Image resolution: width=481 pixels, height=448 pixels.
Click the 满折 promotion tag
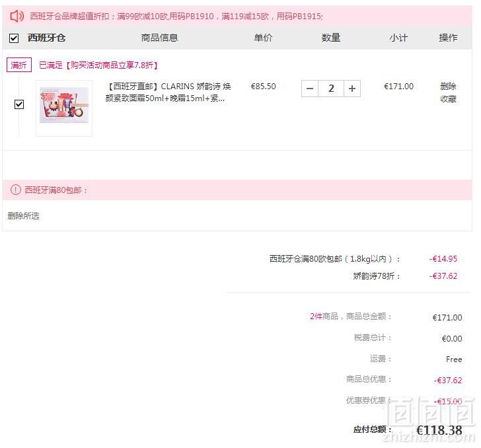click(x=19, y=65)
